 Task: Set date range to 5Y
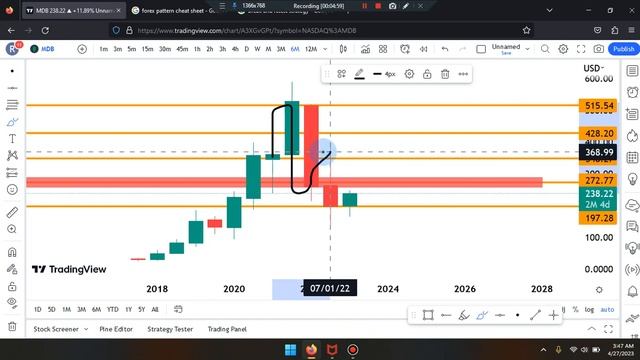(x=142, y=309)
